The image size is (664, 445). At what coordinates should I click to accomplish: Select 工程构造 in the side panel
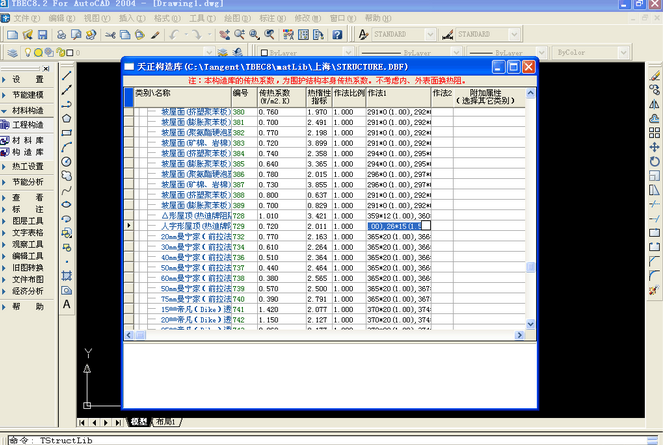click(28, 125)
